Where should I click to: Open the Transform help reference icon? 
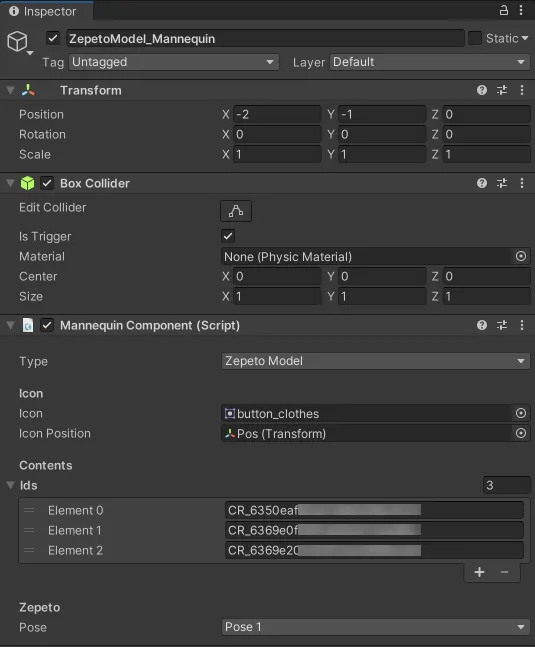point(482,90)
